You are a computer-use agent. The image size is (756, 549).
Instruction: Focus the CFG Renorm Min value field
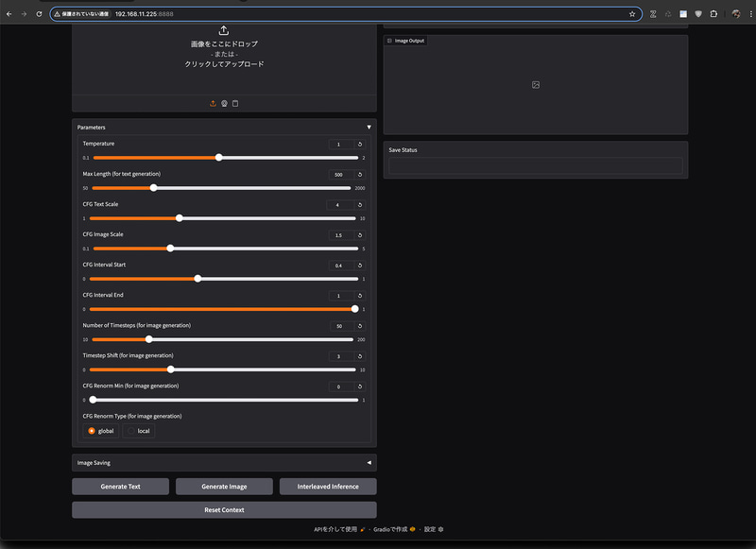coord(341,386)
